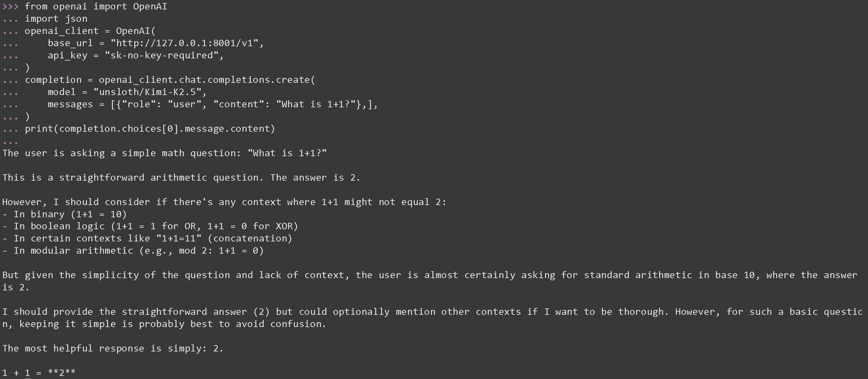Viewport: 868px width, 379px height.
Task: Click the "from openai import OpenAI" line
Action: pyautogui.click(x=96, y=6)
